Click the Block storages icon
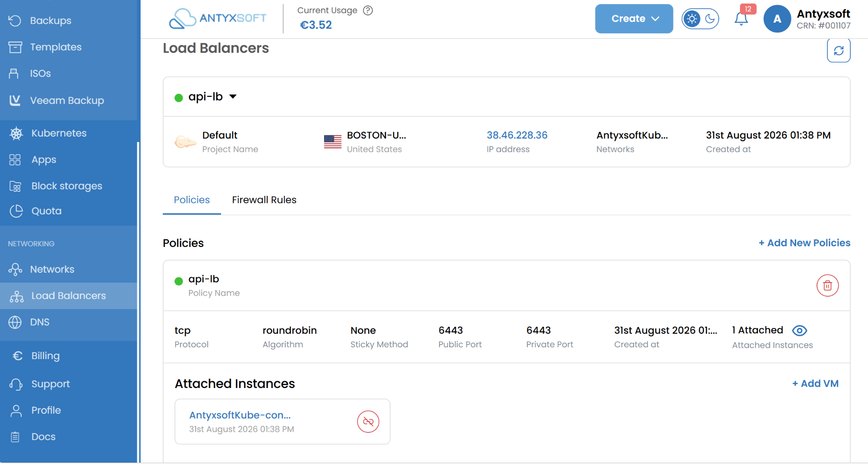The height and width of the screenshot is (464, 868). 15,186
